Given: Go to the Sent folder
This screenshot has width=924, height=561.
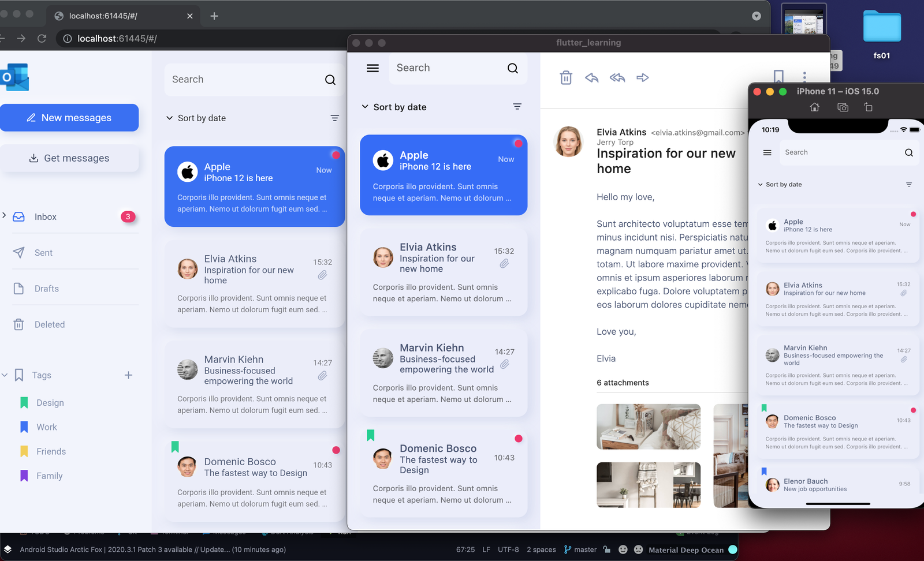Looking at the screenshot, I should tap(43, 253).
